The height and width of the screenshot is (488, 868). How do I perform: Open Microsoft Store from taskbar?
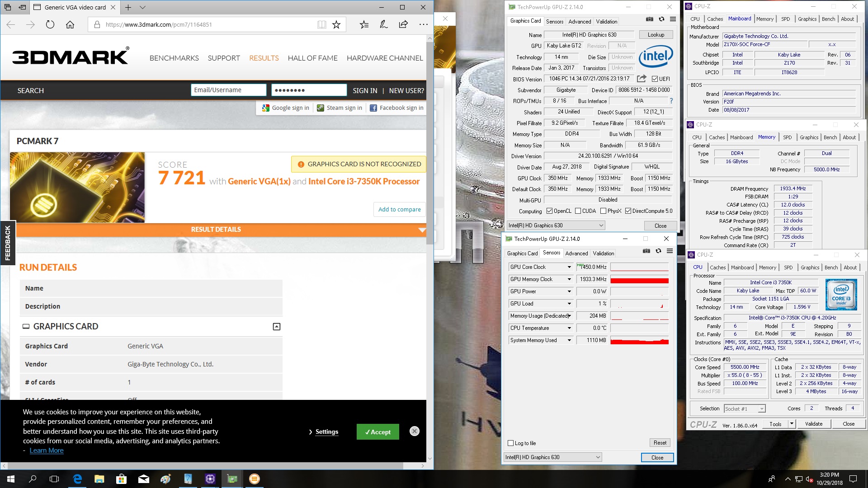tap(121, 479)
